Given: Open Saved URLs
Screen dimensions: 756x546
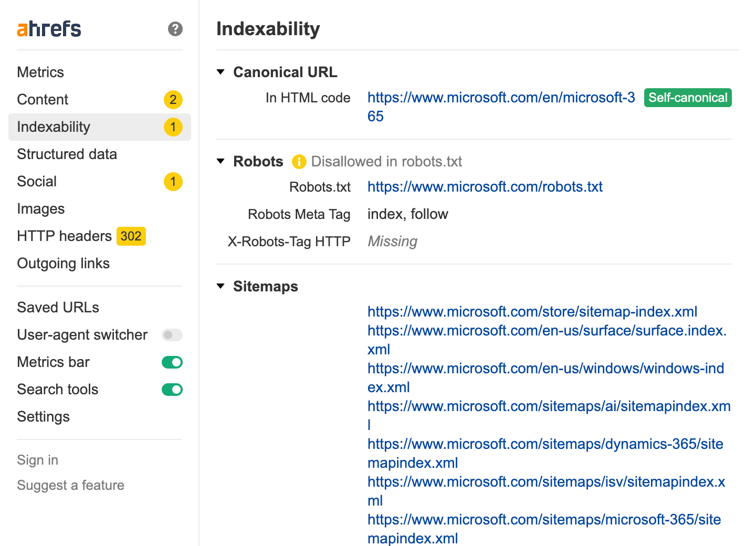Looking at the screenshot, I should click(x=100, y=308).
